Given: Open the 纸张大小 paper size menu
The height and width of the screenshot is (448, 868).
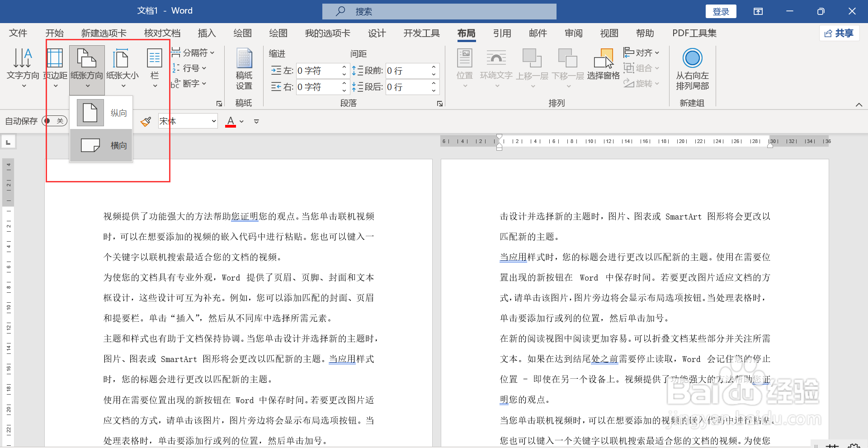Looking at the screenshot, I should tap(123, 68).
